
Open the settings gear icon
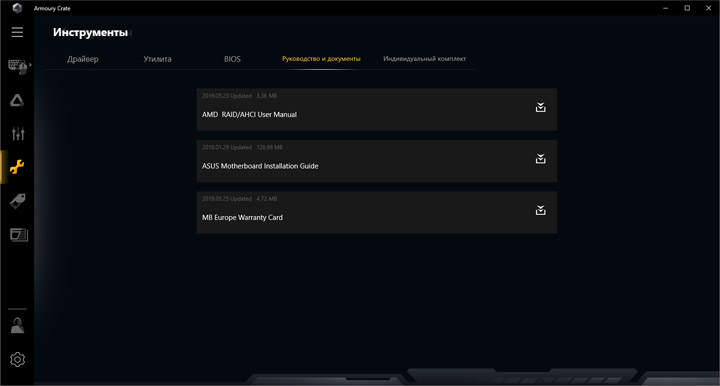click(x=17, y=359)
